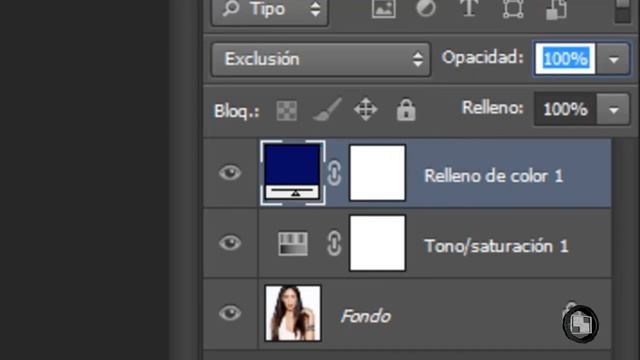The width and height of the screenshot is (640, 360).
Task: Click the Opacidad 100% input field
Action: point(565,59)
